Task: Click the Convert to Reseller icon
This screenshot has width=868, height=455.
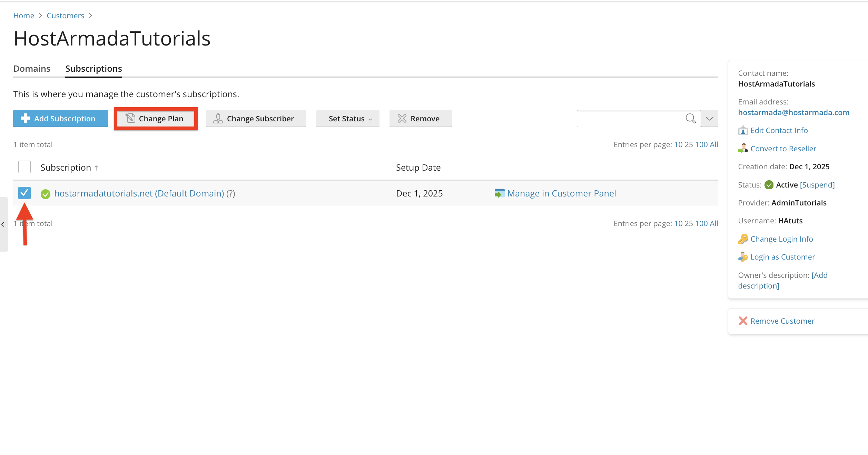Action: (x=743, y=149)
